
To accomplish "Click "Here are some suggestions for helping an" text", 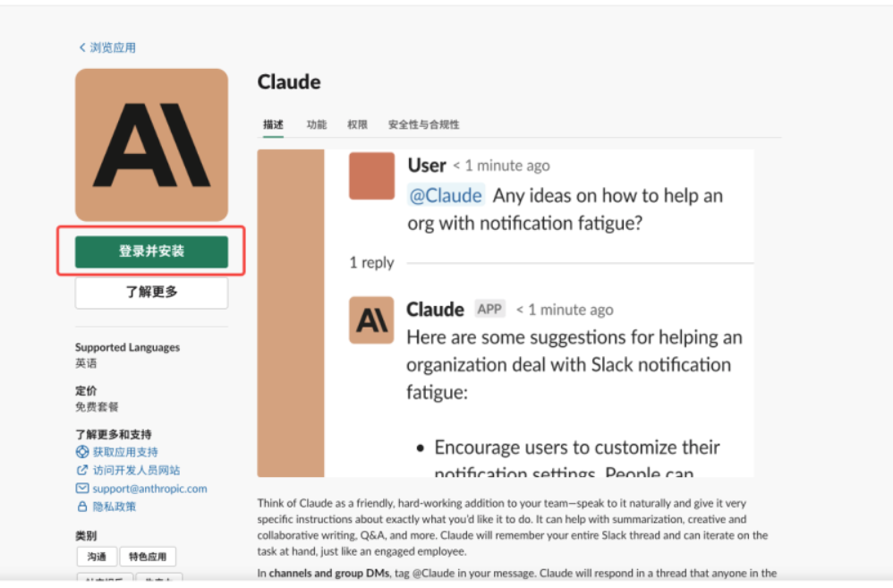I will [x=574, y=337].
